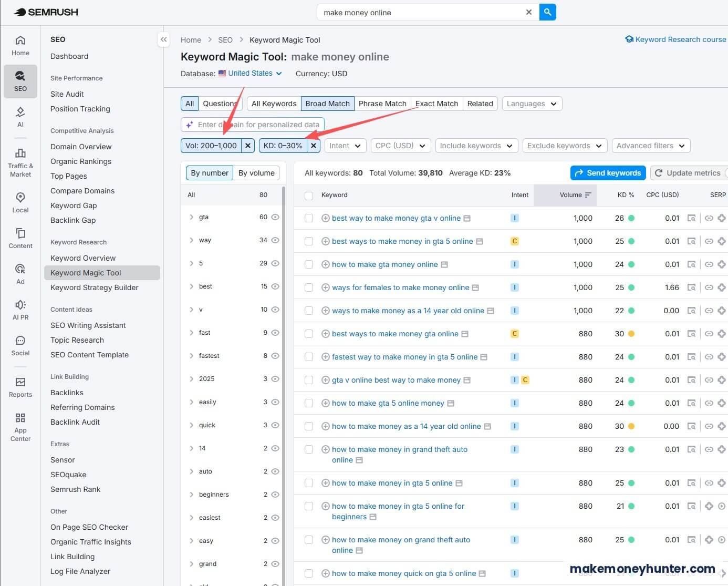
Task: Remove the Vol: 200–1,000 filter
Action: pos(248,146)
